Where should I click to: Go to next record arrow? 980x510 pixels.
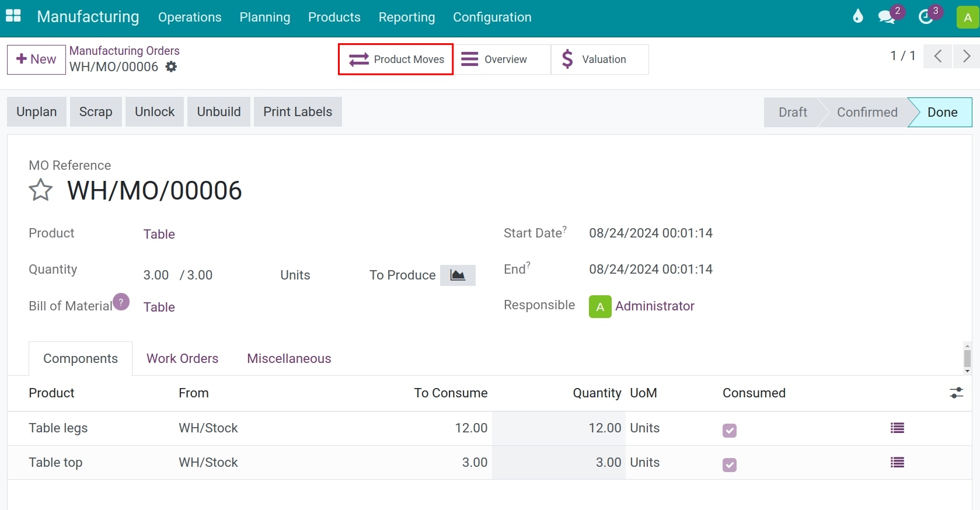tap(966, 57)
